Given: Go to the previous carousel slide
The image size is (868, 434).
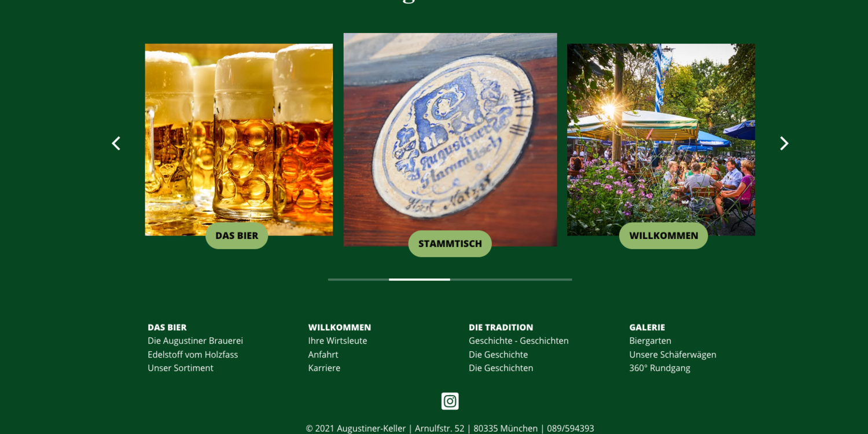Looking at the screenshot, I should point(116,144).
